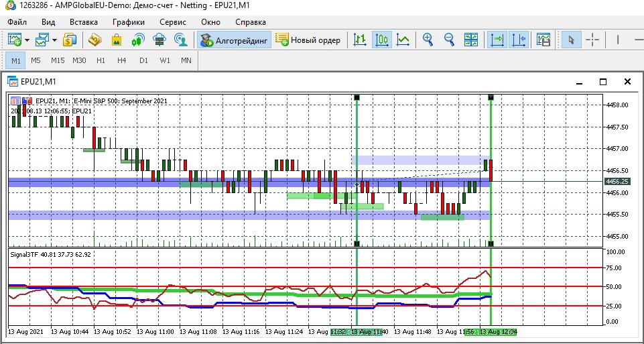Toggle Algo Trading (Алготрейдинг) button
The image size is (644, 344).
click(x=235, y=40)
